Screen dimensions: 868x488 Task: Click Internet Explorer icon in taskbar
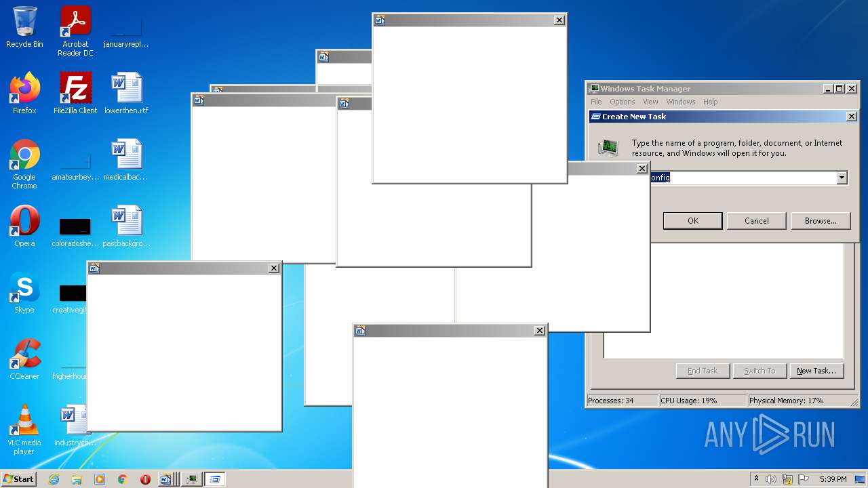[54, 479]
